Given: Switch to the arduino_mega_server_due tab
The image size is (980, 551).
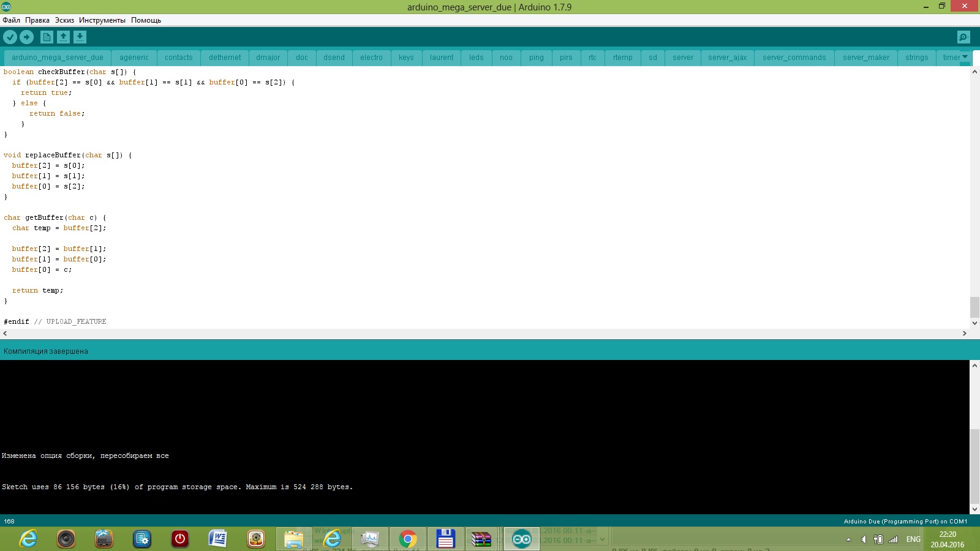Looking at the screenshot, I should pyautogui.click(x=58, y=58).
